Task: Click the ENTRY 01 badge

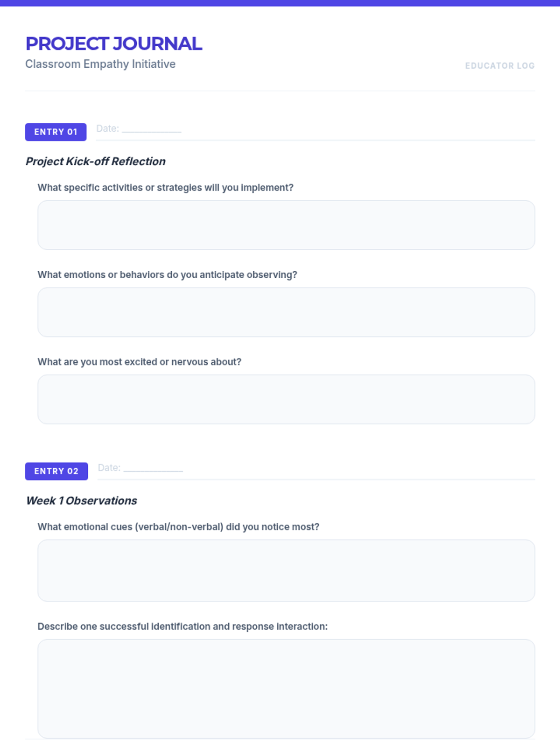Action: point(56,132)
